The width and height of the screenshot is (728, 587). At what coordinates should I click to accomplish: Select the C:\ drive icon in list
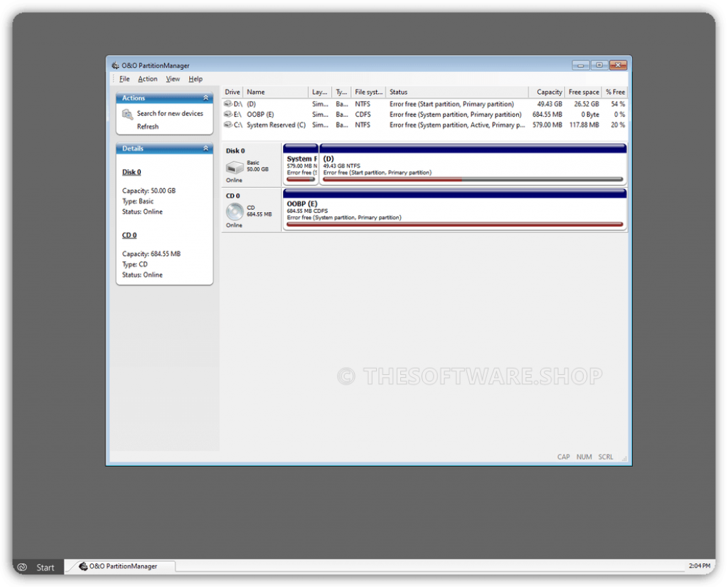point(227,125)
